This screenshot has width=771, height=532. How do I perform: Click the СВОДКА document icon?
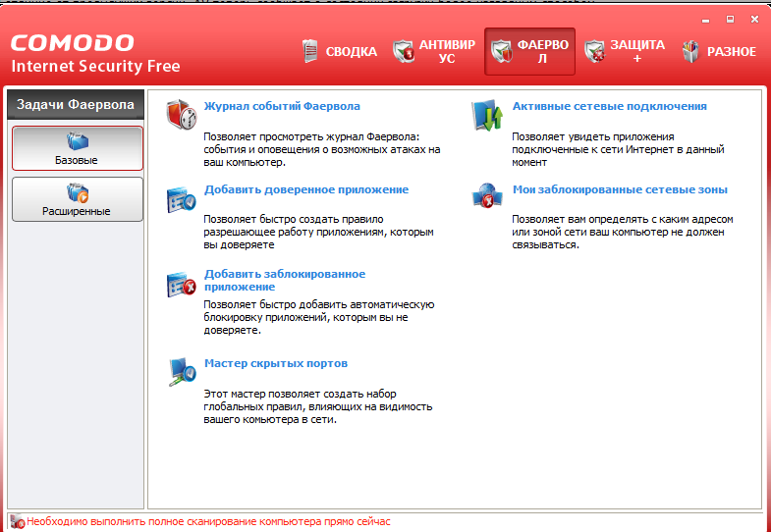(x=309, y=51)
